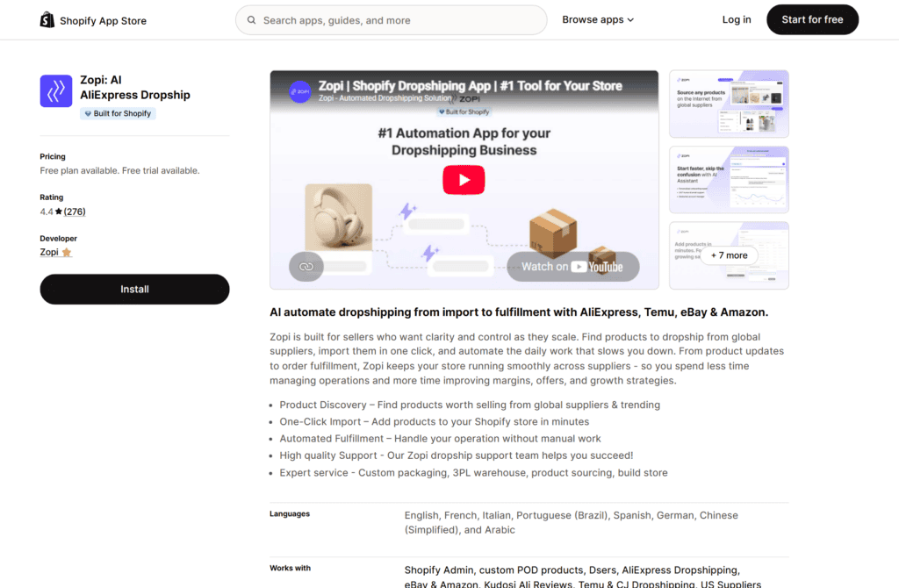Click the Zopi app logo icon

pos(55,90)
